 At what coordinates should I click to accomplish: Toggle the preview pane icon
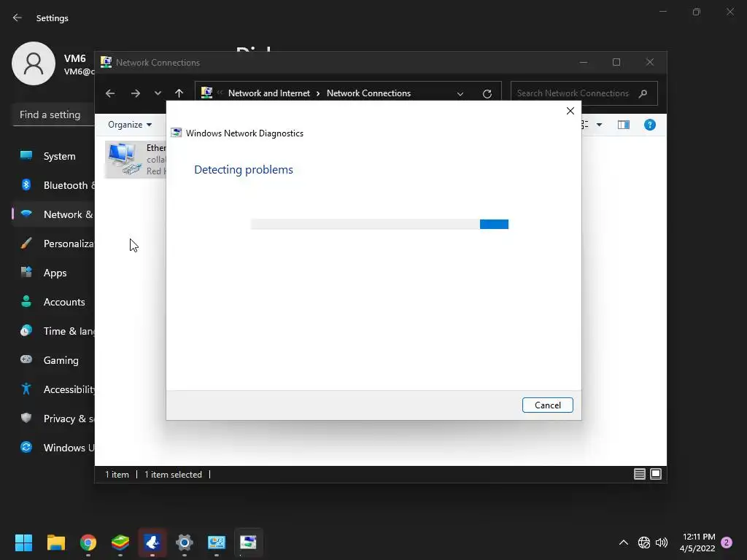coord(624,125)
